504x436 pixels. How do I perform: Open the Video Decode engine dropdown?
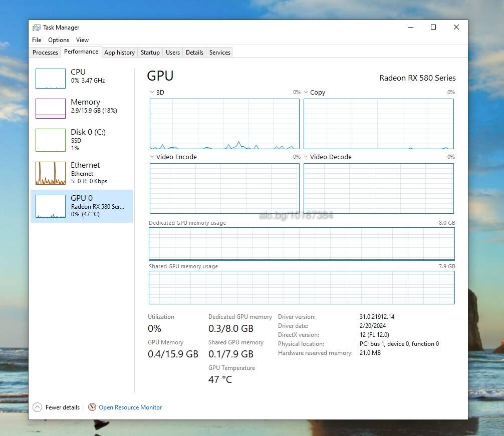click(306, 157)
